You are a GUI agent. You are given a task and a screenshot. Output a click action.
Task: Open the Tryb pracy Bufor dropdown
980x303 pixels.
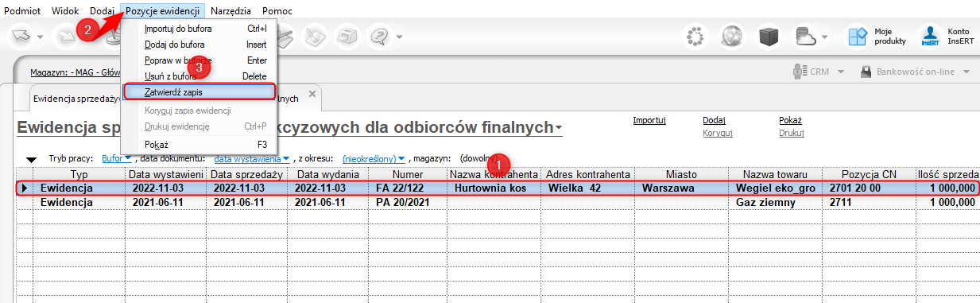[x=117, y=159]
